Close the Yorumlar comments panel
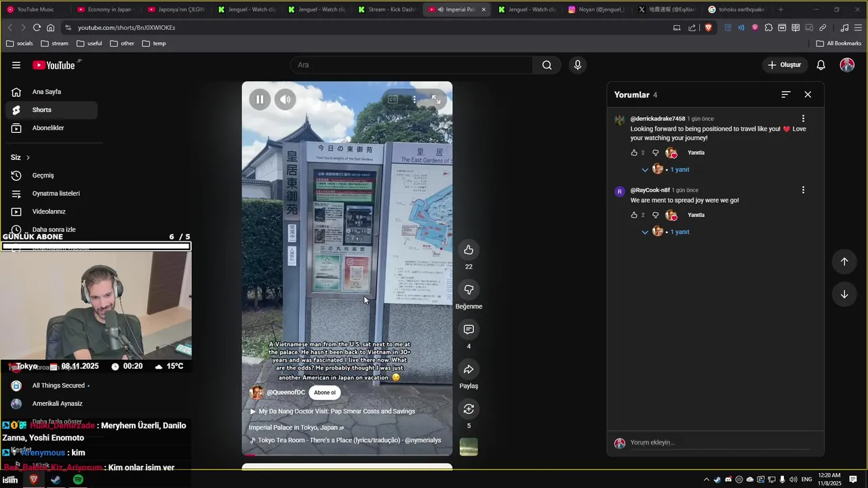 coord(808,95)
